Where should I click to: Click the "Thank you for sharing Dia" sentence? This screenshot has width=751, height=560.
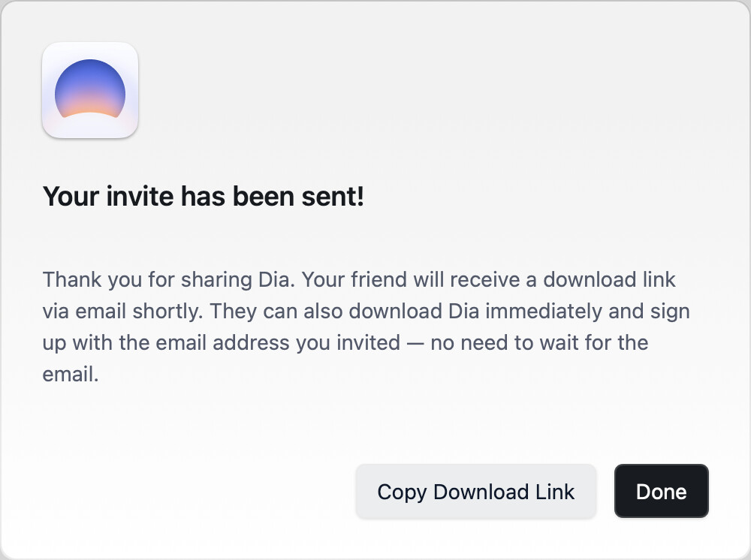(x=168, y=279)
